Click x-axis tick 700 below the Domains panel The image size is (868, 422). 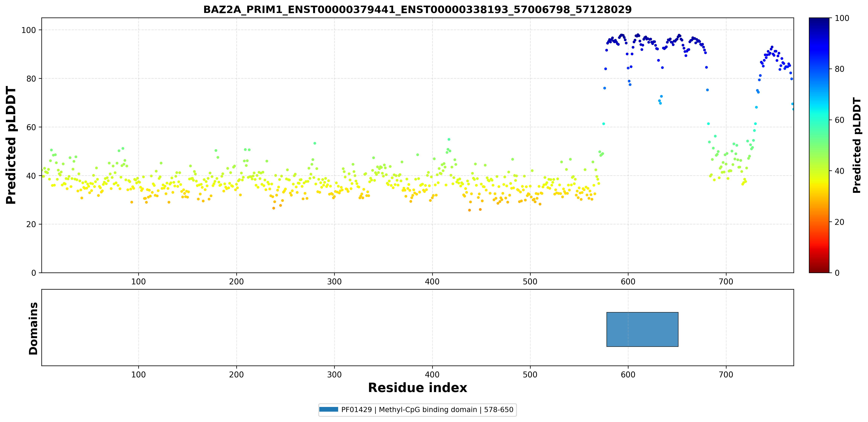[726, 374]
